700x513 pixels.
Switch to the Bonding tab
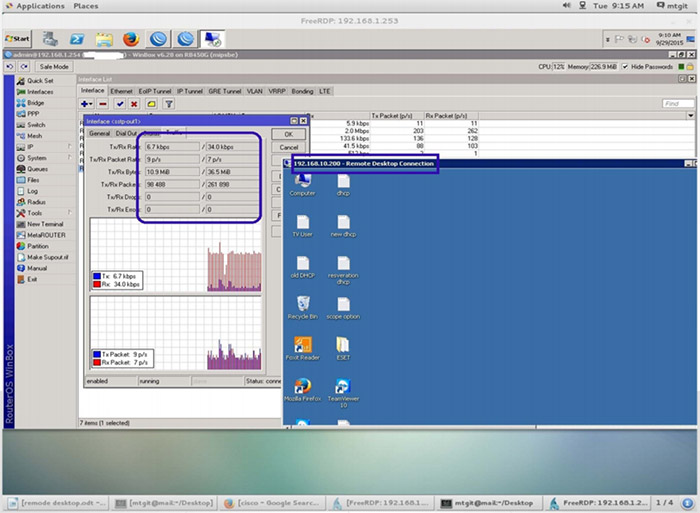pos(302,91)
